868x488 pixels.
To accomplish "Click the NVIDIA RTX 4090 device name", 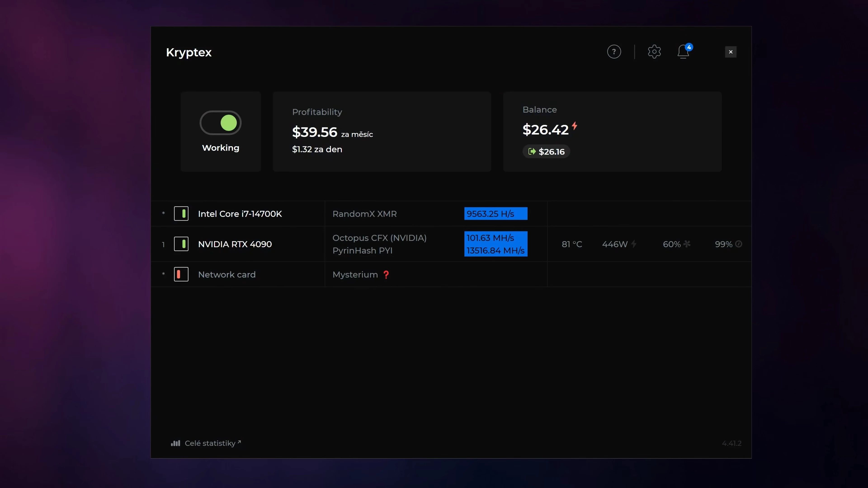I will click(x=235, y=244).
